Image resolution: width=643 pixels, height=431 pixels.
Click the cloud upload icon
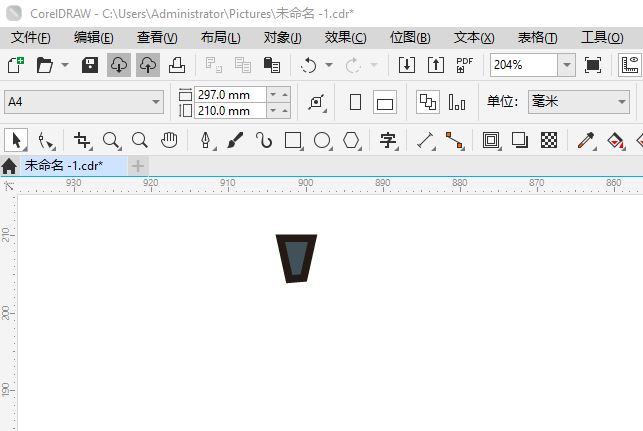point(148,65)
